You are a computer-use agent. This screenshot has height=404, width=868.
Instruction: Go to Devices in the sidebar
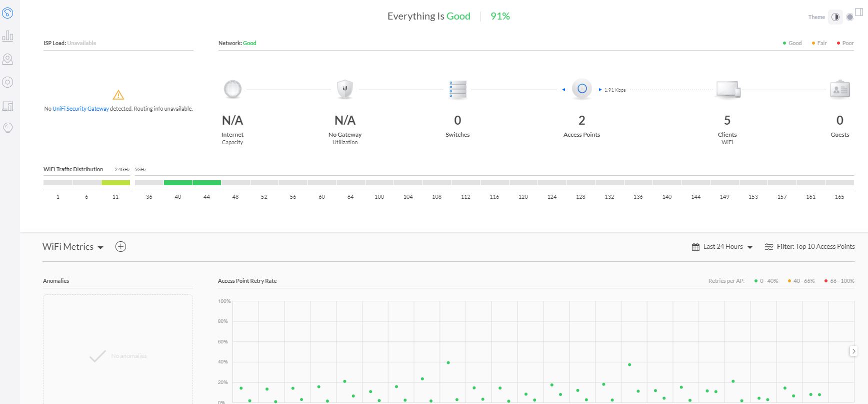coord(7,82)
